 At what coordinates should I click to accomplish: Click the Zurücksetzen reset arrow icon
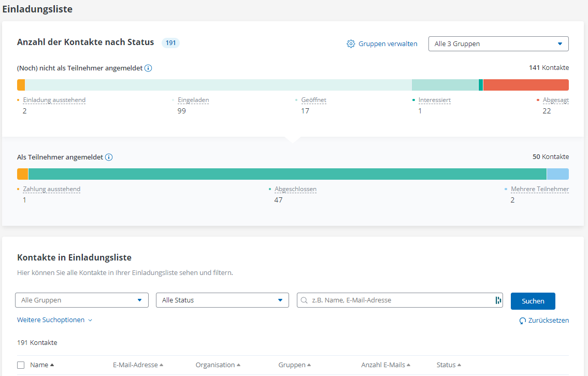tap(523, 321)
